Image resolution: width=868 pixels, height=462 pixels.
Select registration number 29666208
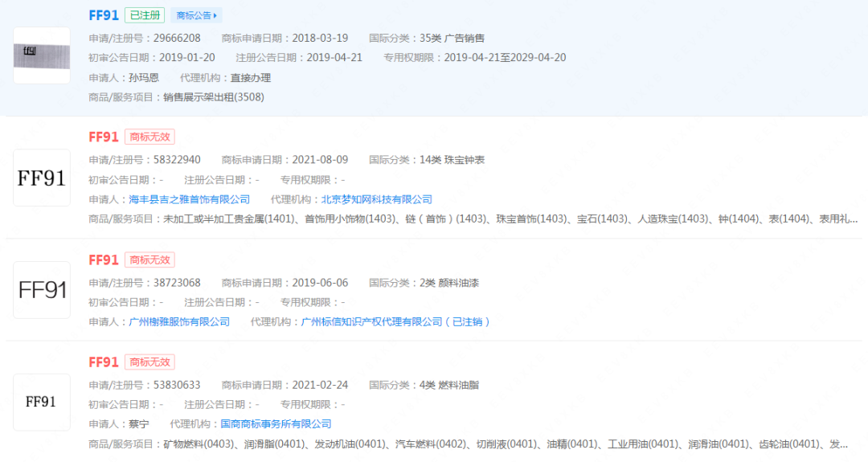click(177, 39)
